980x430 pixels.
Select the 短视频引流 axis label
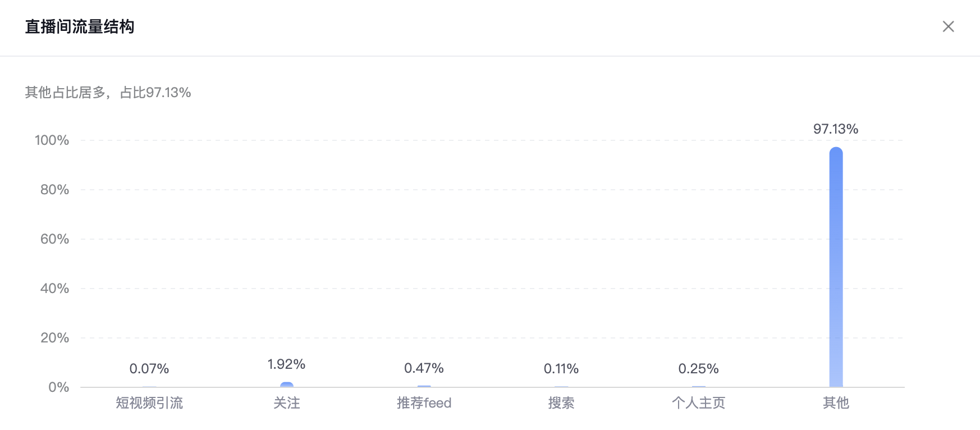pyautogui.click(x=149, y=403)
